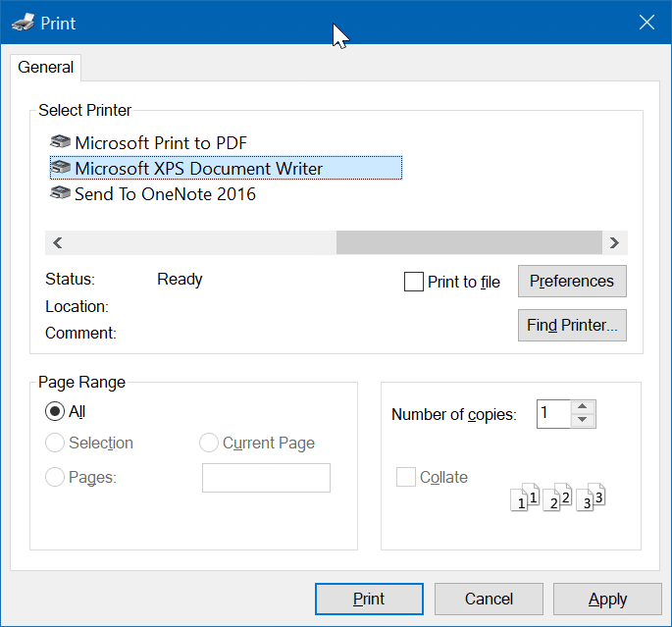Select the Send To OneNote 2016 entry
672x627 pixels.
click(153, 194)
